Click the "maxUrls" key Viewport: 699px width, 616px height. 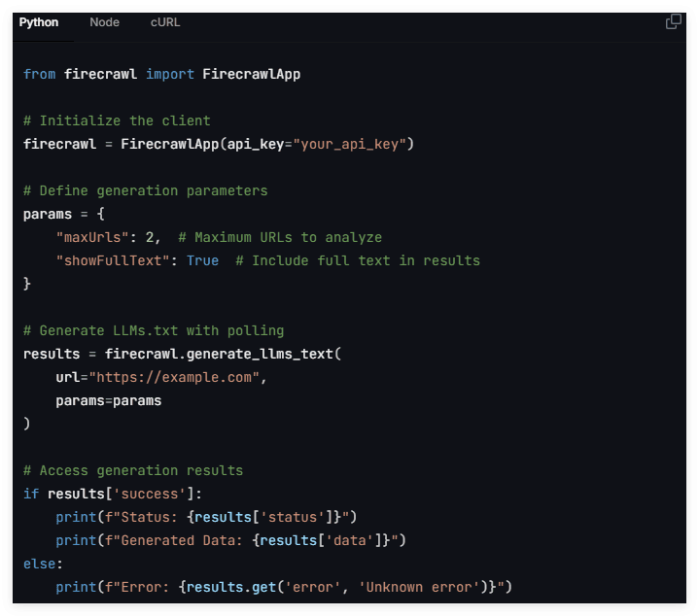coord(92,237)
